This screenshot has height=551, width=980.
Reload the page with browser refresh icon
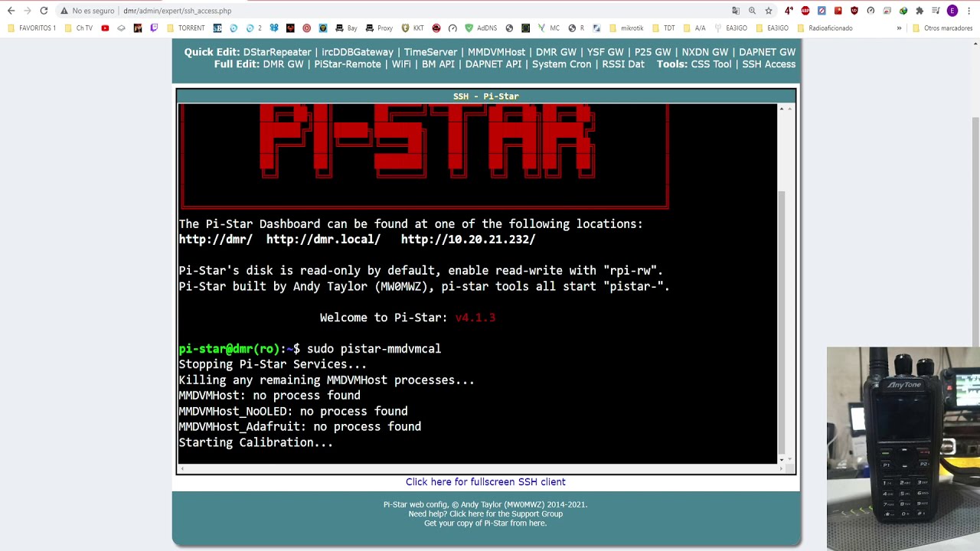click(44, 11)
